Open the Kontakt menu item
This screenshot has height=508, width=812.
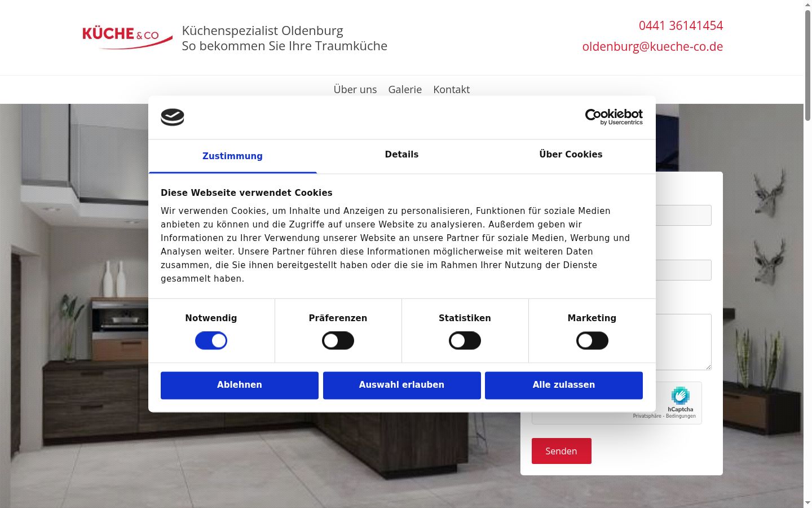tap(452, 89)
